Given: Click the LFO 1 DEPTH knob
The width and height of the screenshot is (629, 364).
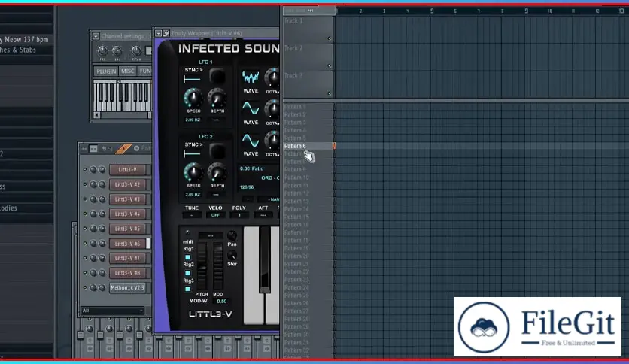Looking at the screenshot, I should [217, 99].
